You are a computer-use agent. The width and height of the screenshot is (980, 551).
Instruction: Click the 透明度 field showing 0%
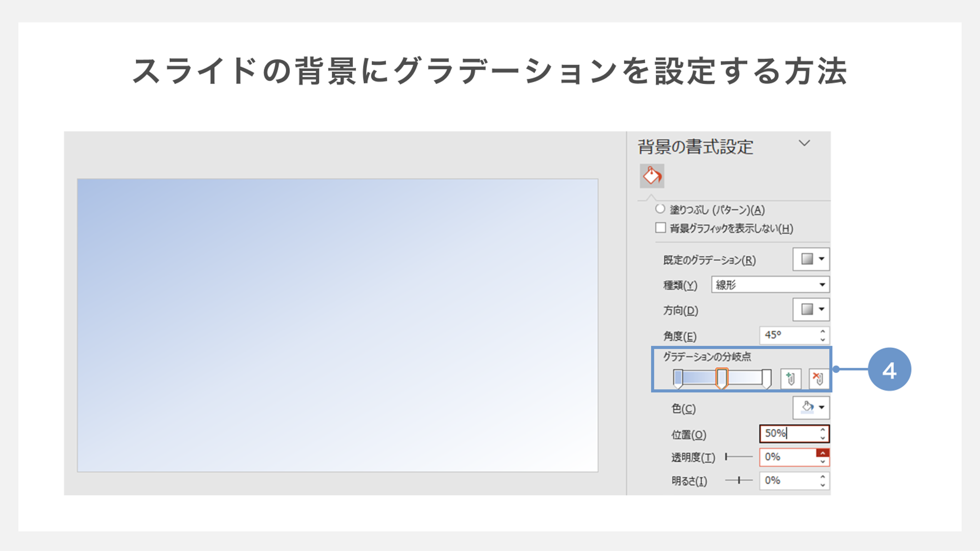tap(788, 457)
